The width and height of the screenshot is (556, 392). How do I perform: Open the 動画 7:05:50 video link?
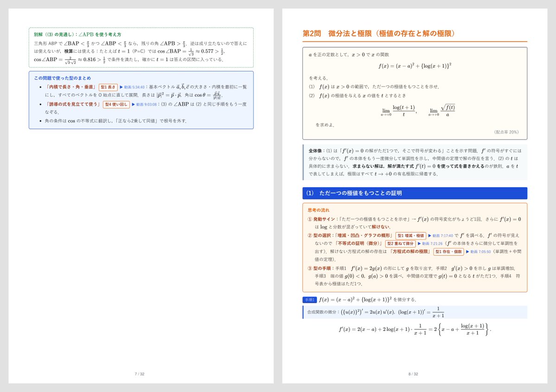(480, 252)
